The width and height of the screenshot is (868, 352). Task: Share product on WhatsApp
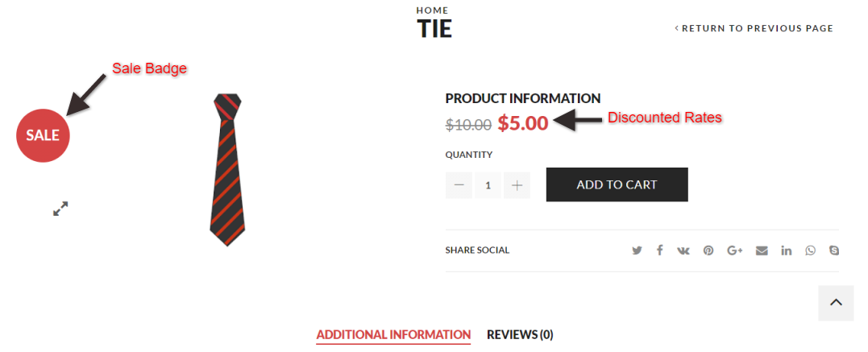click(x=810, y=251)
